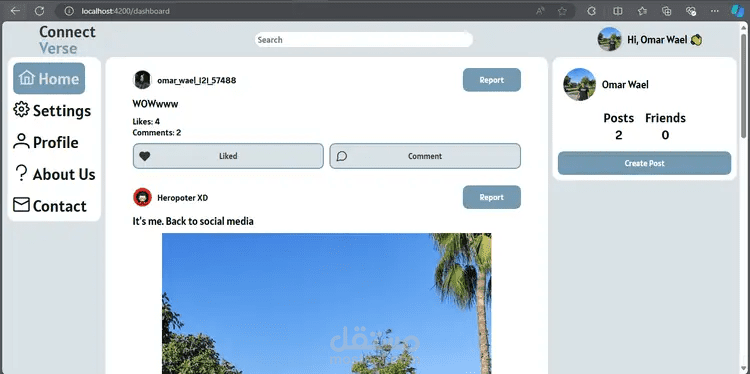Click the emoji next to Hi, Omar Wael
This screenshot has height=374, width=750.
pyautogui.click(x=696, y=40)
